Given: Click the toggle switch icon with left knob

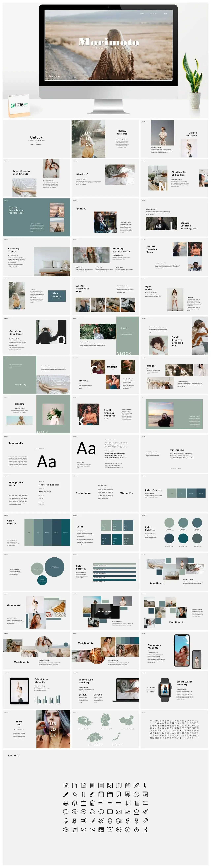Looking at the screenshot, I should click(83, 829).
